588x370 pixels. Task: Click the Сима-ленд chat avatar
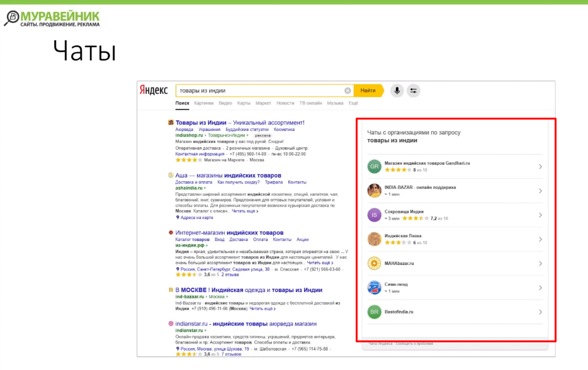(374, 288)
